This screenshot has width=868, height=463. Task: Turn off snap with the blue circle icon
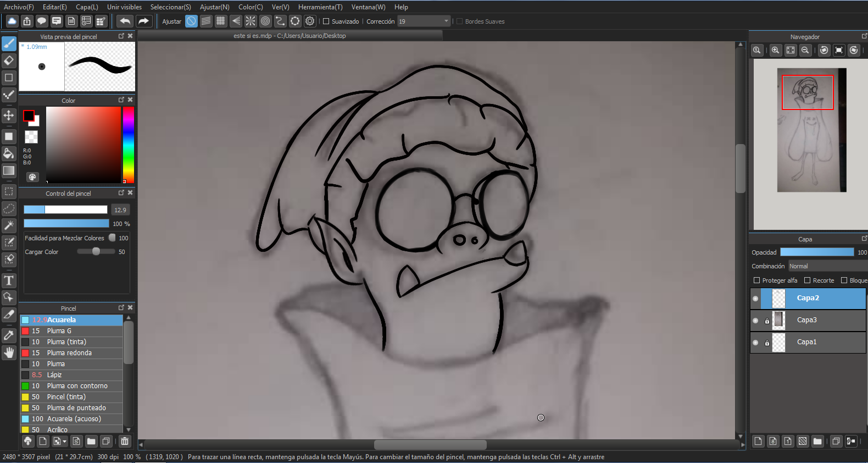pyautogui.click(x=191, y=21)
